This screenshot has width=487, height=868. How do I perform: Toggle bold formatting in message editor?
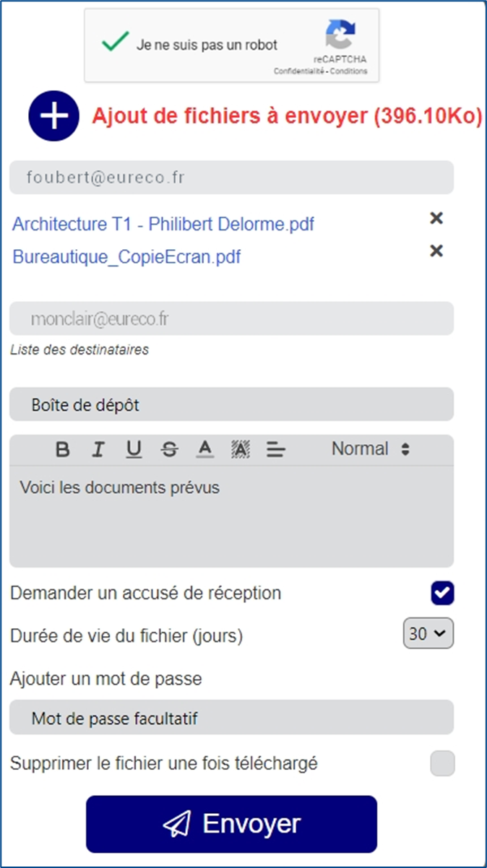(x=63, y=449)
